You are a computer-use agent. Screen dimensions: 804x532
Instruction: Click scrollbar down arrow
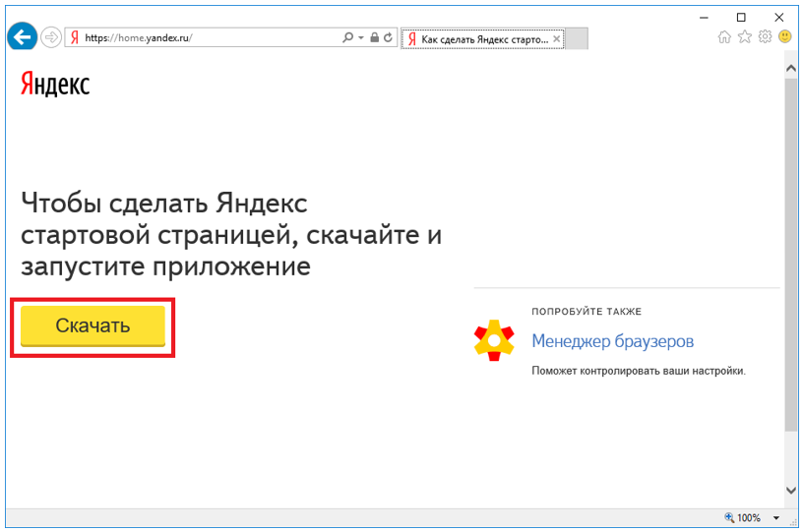tap(791, 490)
